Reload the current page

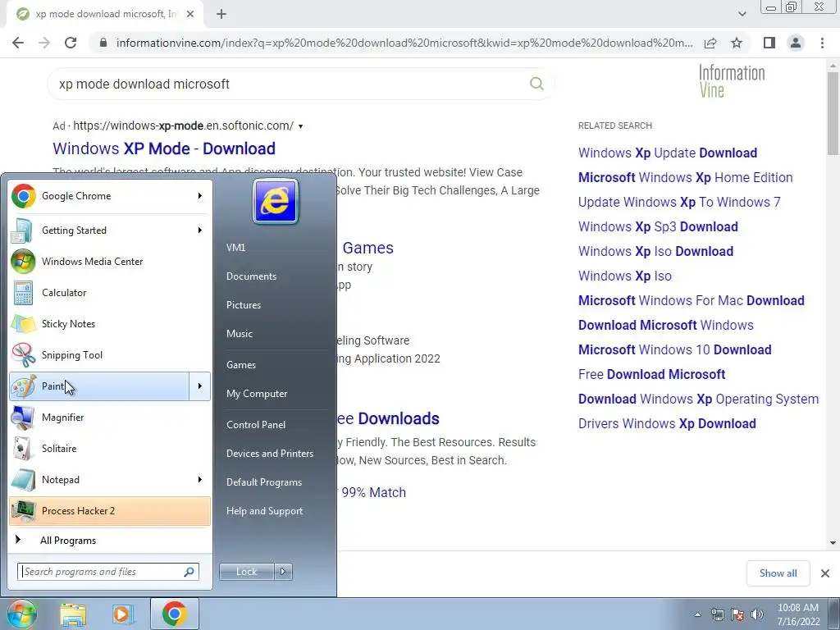tap(71, 43)
